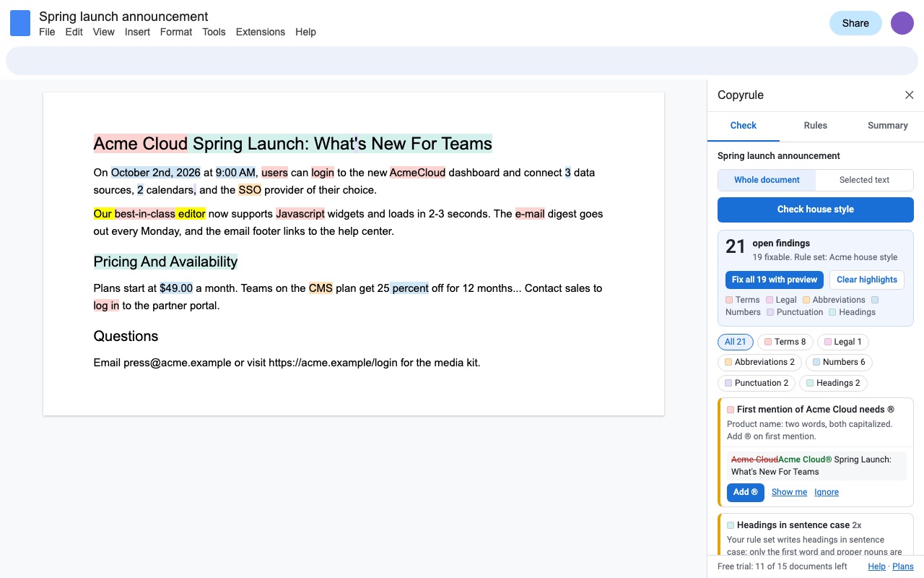This screenshot has height=578, width=924.
Task: Click Check house style button
Action: [816, 210]
